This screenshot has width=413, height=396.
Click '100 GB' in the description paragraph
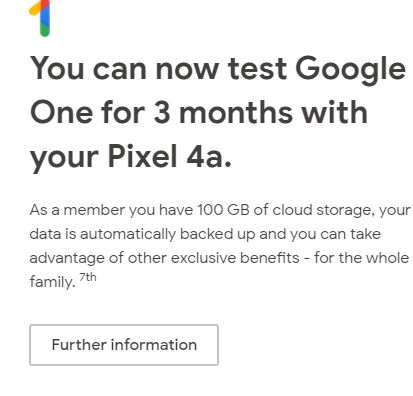click(223, 210)
